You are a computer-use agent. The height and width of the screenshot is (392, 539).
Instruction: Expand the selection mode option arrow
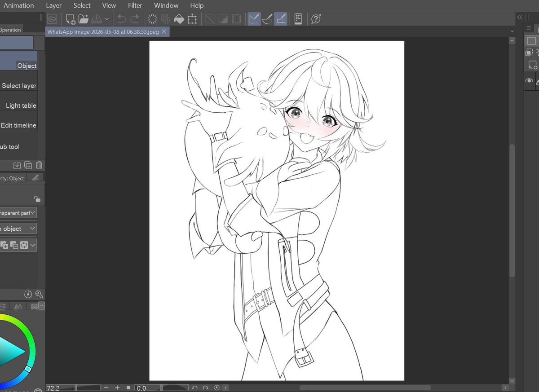coord(33,245)
